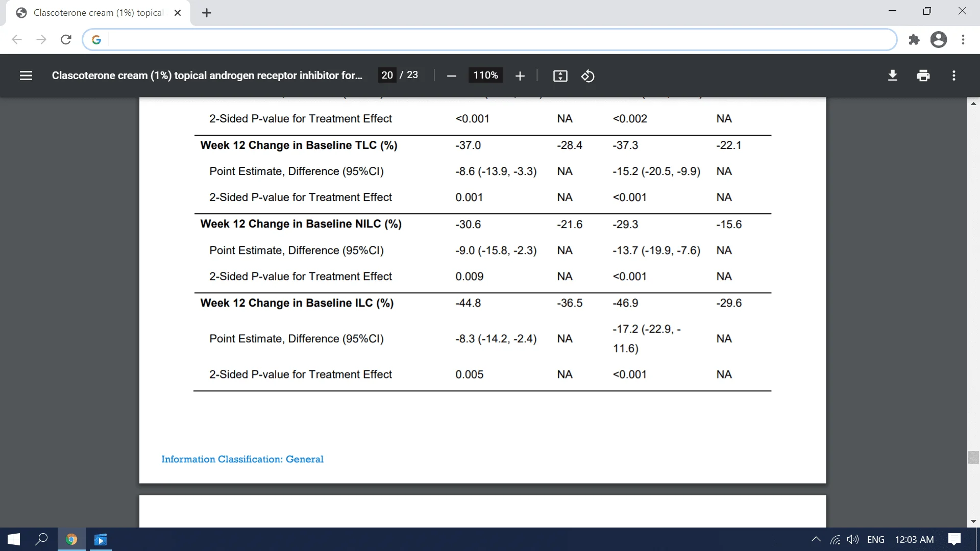Click the vertical scrollbar thumb
The image size is (980, 551).
click(973, 457)
